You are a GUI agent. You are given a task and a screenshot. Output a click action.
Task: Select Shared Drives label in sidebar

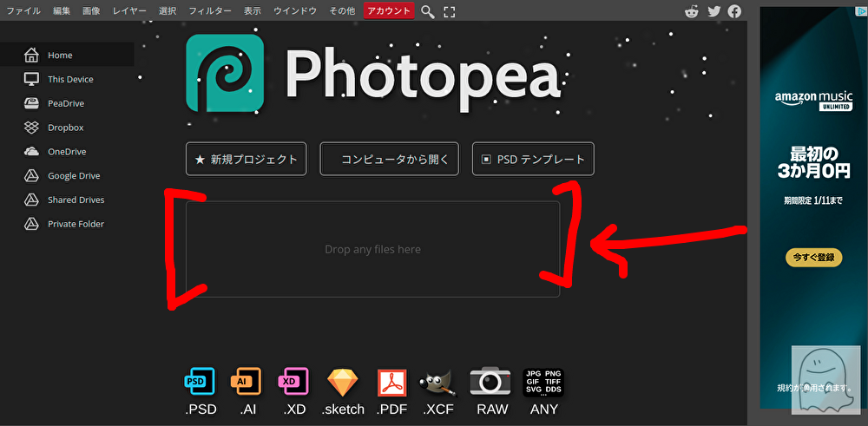(x=76, y=200)
